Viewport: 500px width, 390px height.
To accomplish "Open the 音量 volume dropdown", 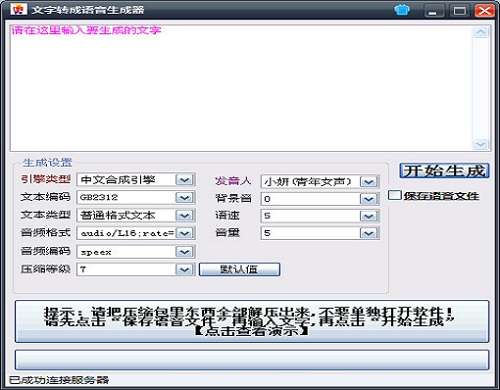I will (369, 233).
